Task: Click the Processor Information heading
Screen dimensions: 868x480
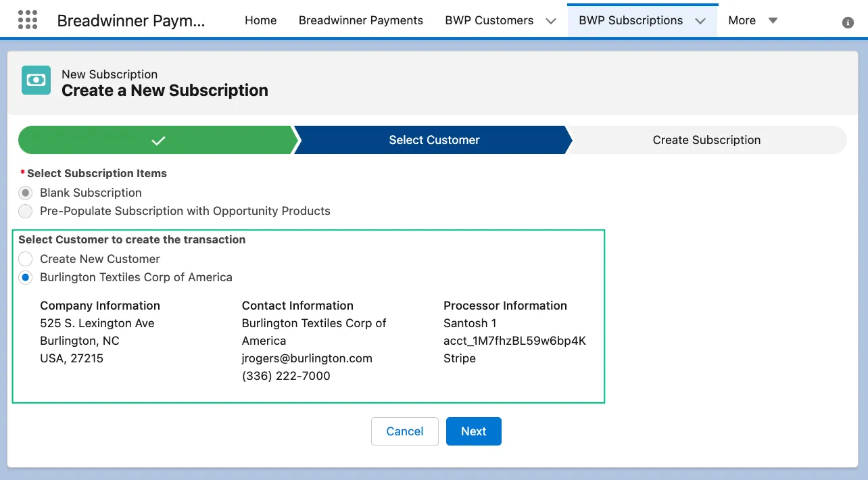Action: pyautogui.click(x=505, y=306)
